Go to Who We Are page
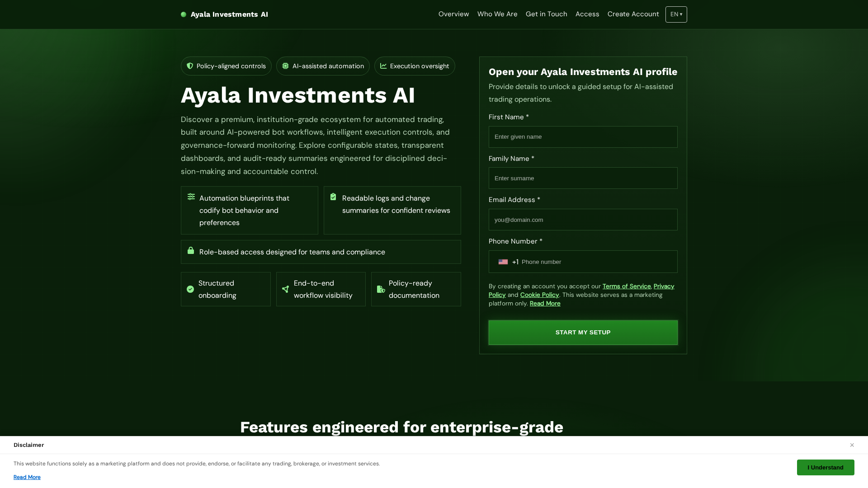868x488 pixels. tap(497, 14)
